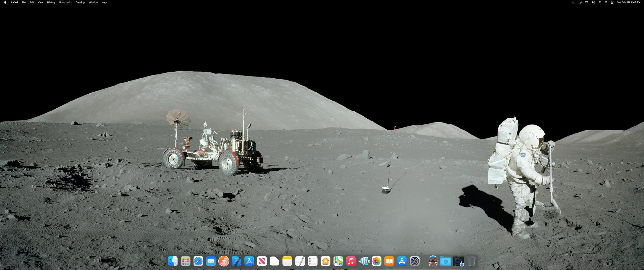Open System Preferences from the dock
The width and height of the screenshot is (644, 270).
click(415, 261)
